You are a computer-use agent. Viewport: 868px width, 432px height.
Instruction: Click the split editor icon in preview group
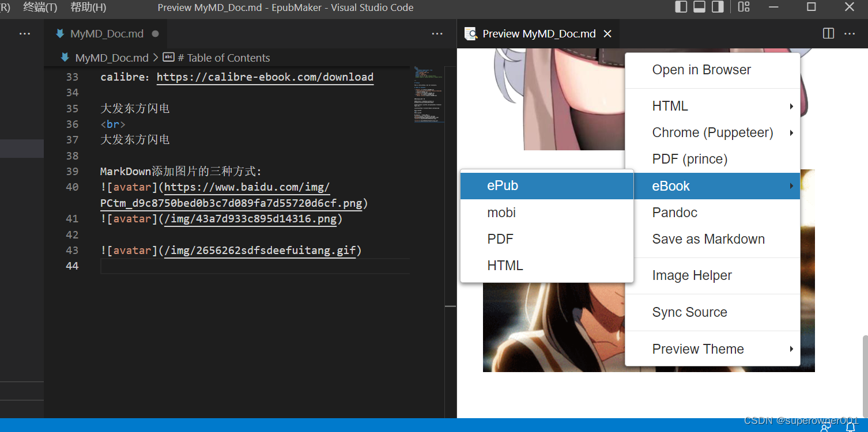[829, 33]
